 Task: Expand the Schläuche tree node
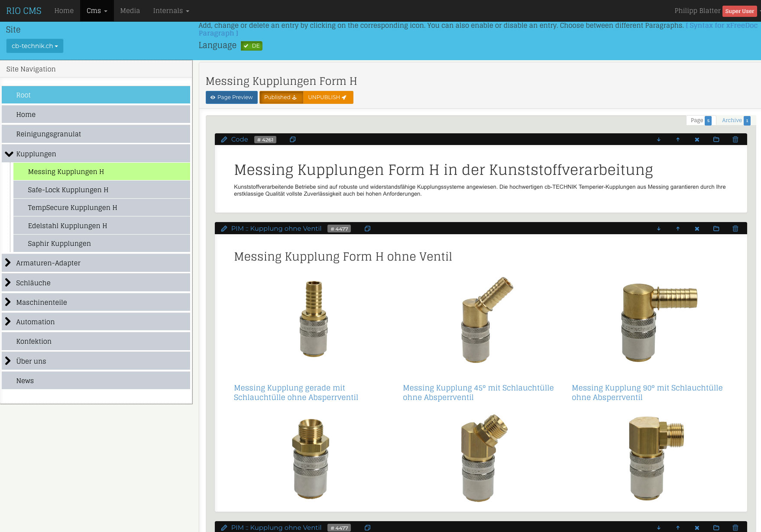8,283
